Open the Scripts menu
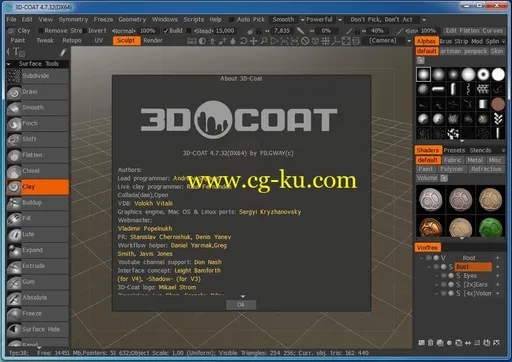The height and width of the screenshot is (362, 512). point(193,20)
